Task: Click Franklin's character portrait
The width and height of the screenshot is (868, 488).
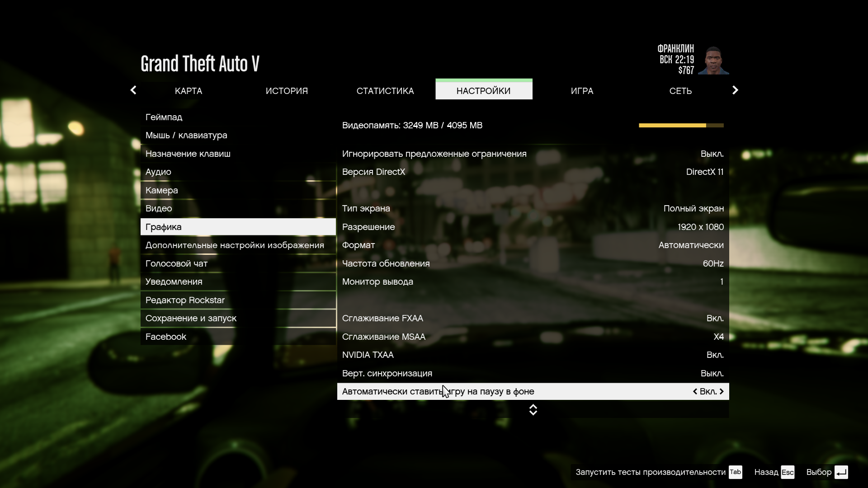Action: [713, 60]
